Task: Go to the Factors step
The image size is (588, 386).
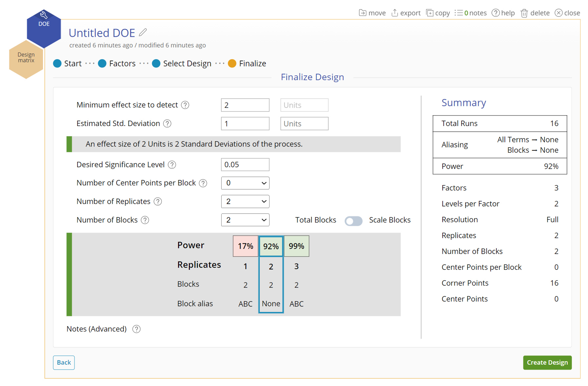Action: (117, 63)
